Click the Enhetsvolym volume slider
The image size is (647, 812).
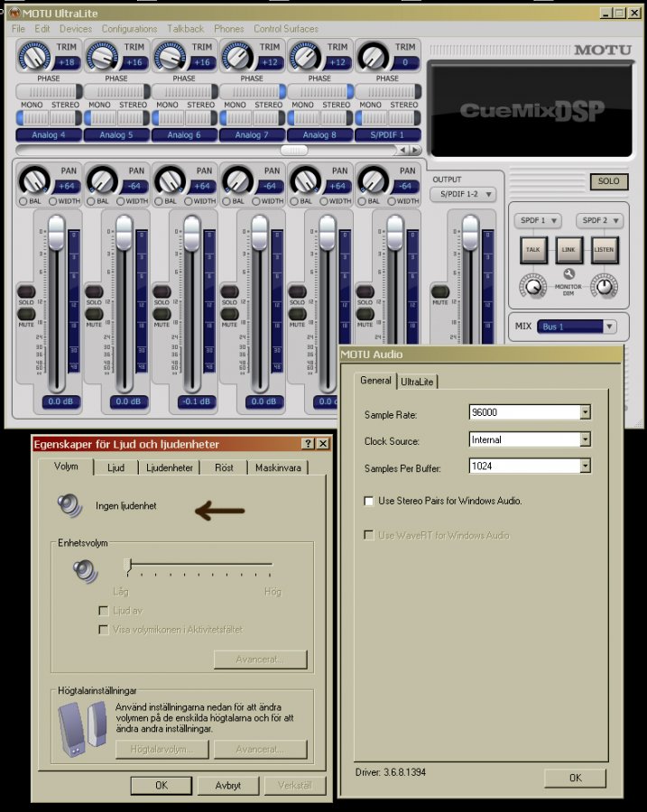coord(199,567)
